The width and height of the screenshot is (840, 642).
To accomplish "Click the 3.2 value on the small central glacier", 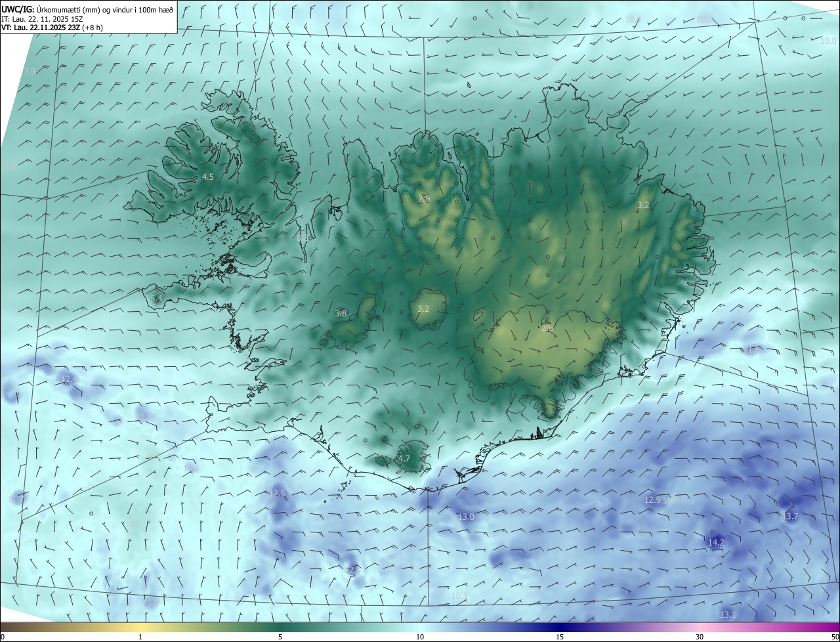I will (423, 309).
